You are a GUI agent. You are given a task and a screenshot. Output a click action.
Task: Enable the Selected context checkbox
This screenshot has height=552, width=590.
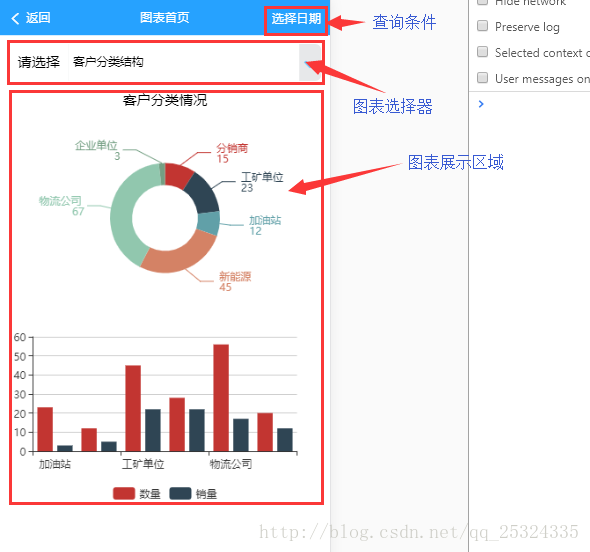[x=482, y=52]
